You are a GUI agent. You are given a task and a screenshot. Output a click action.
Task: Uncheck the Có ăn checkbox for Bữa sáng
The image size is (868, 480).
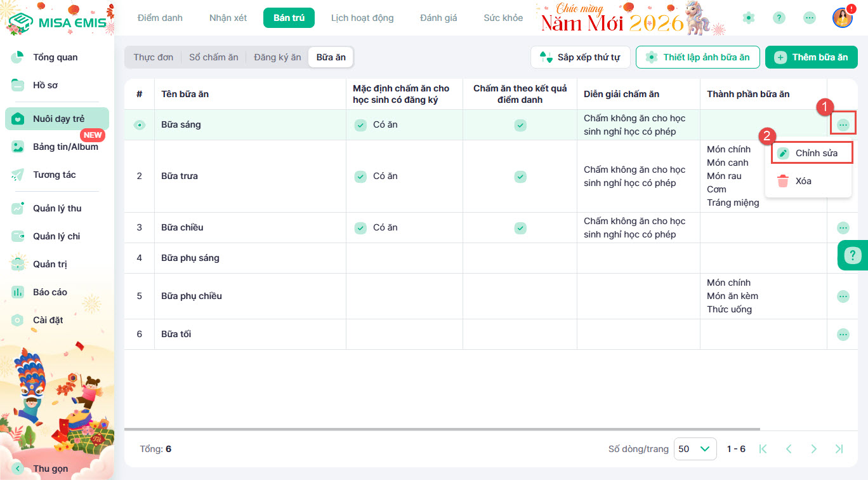[360, 125]
